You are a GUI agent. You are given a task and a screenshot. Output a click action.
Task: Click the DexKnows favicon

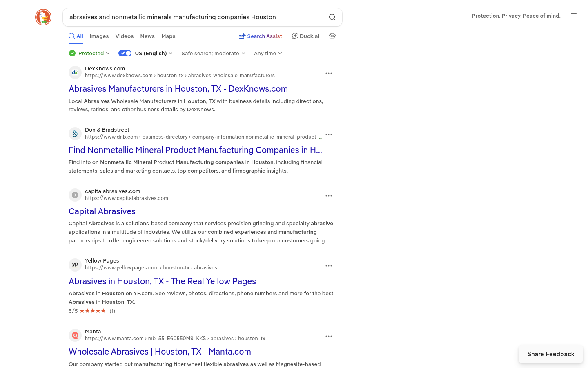click(x=75, y=72)
